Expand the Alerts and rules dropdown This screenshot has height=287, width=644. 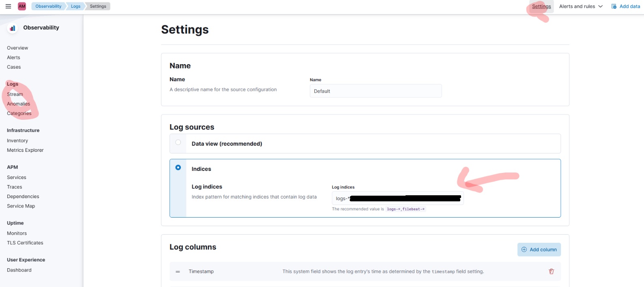(581, 6)
